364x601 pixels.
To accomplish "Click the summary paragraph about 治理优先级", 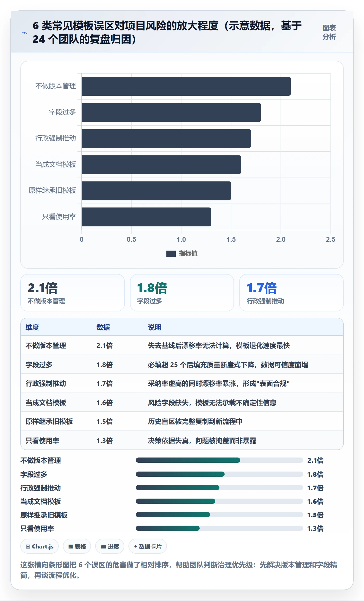I will pos(179,570).
